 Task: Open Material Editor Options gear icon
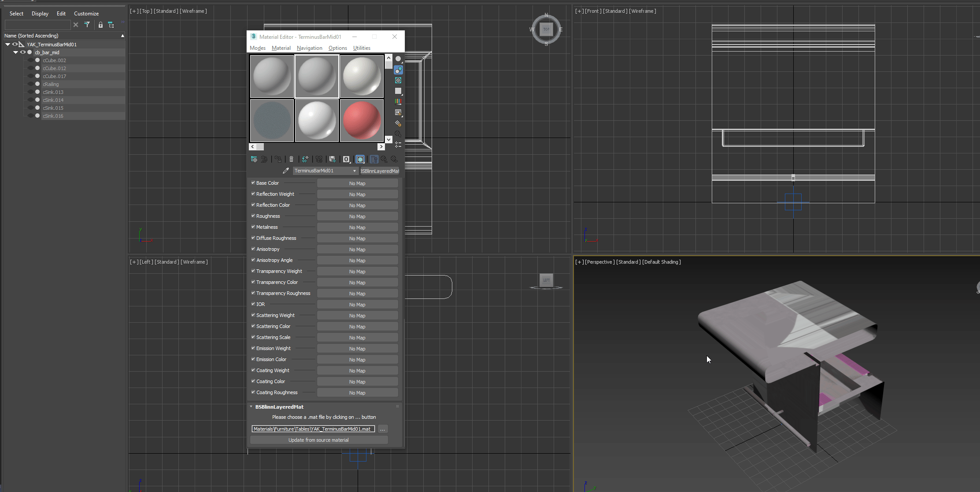click(398, 123)
